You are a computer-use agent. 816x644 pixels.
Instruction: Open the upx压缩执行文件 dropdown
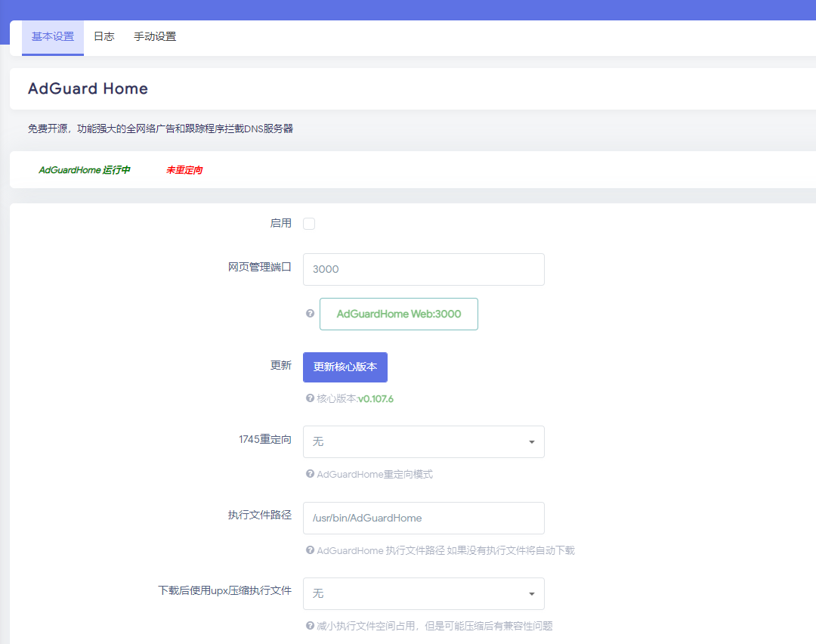coord(423,593)
